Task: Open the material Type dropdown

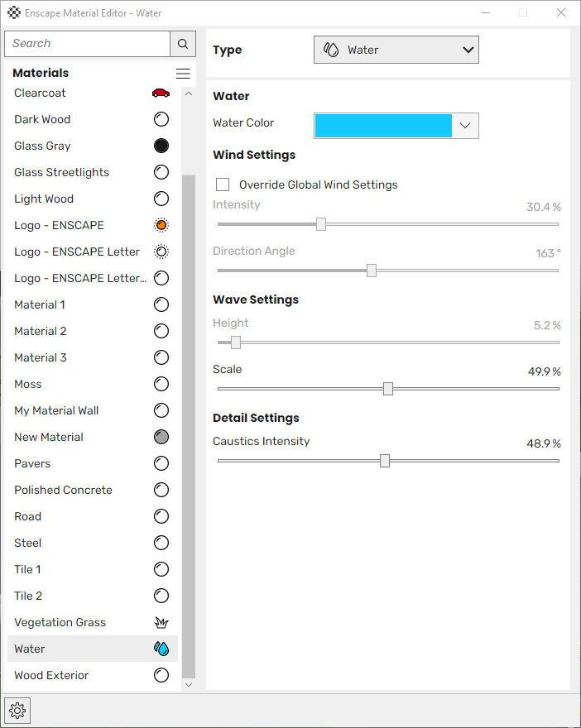Action: [x=396, y=50]
